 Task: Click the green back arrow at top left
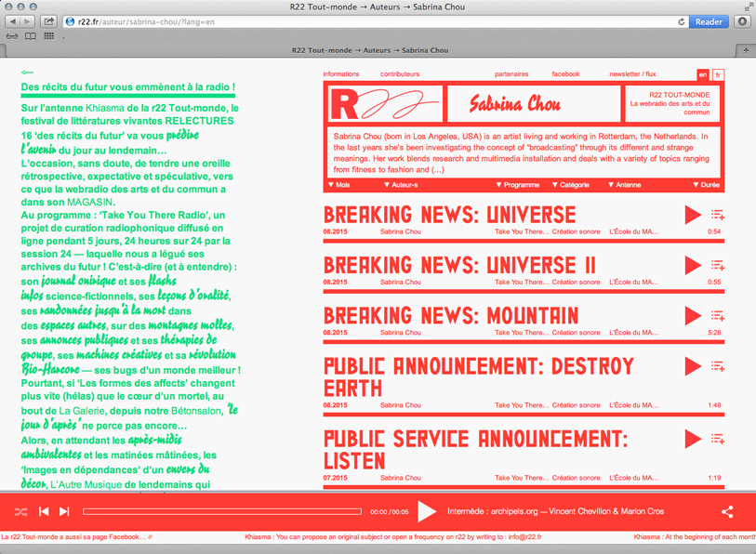tap(27, 73)
